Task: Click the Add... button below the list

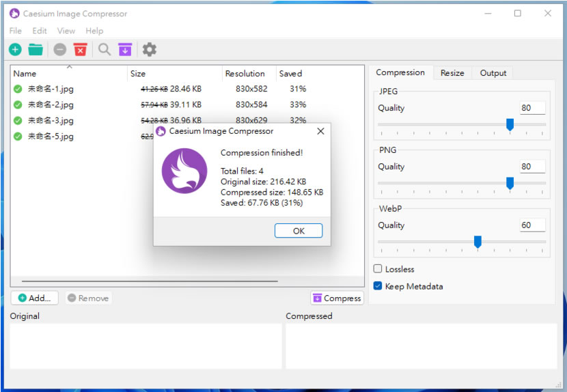Action: pos(34,298)
